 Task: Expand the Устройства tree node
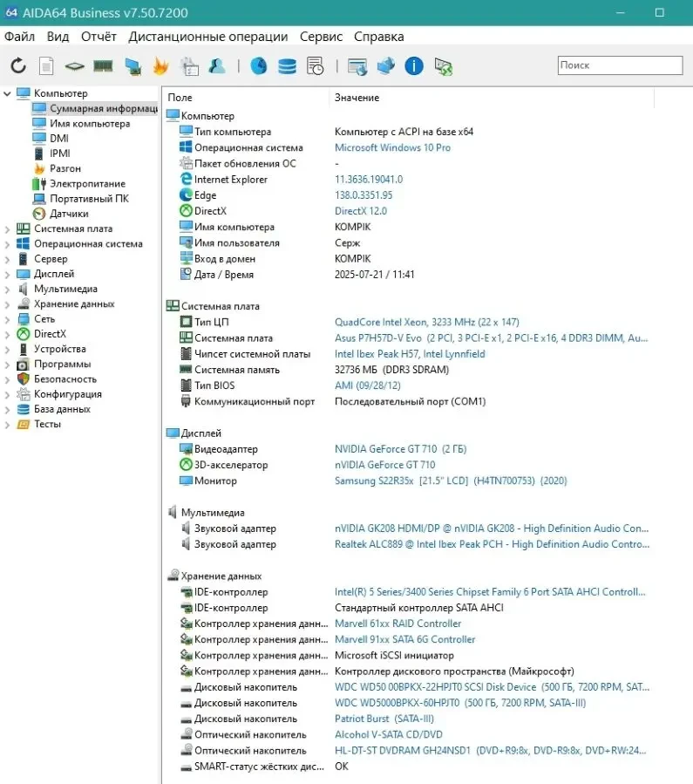pyautogui.click(x=7, y=349)
